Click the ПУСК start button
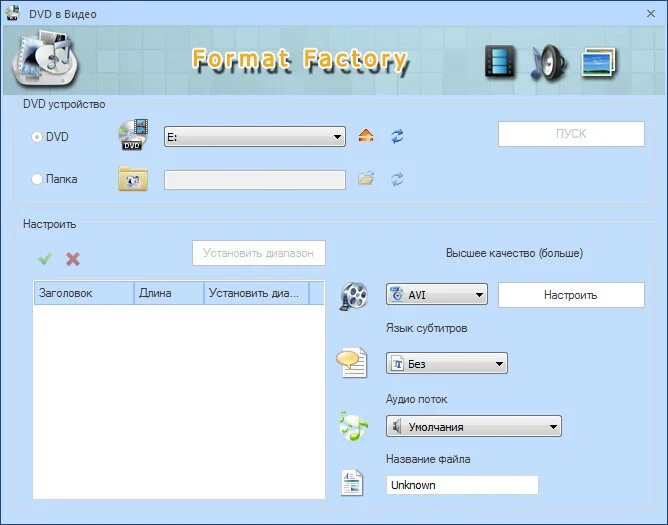Viewport: 668px width, 525px height. pos(571,134)
